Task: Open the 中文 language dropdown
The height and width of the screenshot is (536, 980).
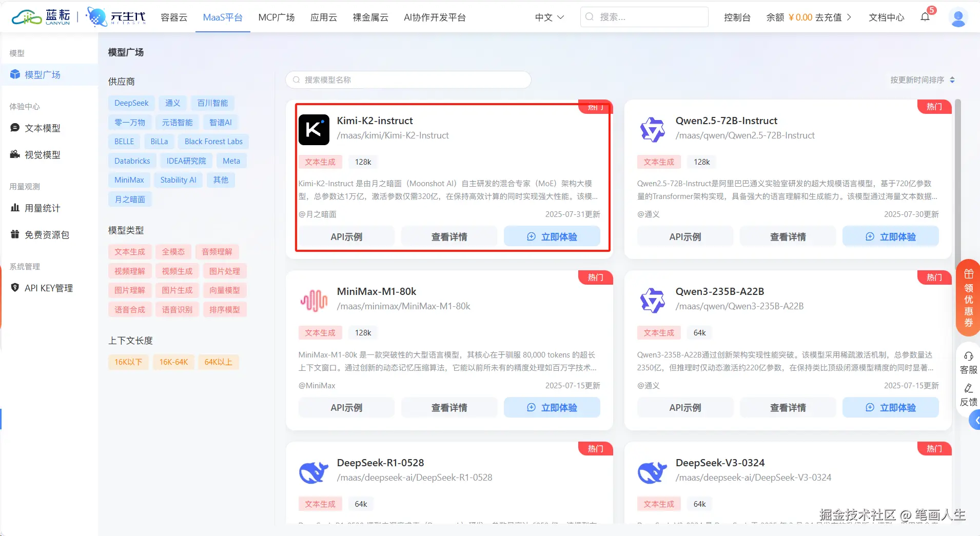Action: (x=549, y=17)
